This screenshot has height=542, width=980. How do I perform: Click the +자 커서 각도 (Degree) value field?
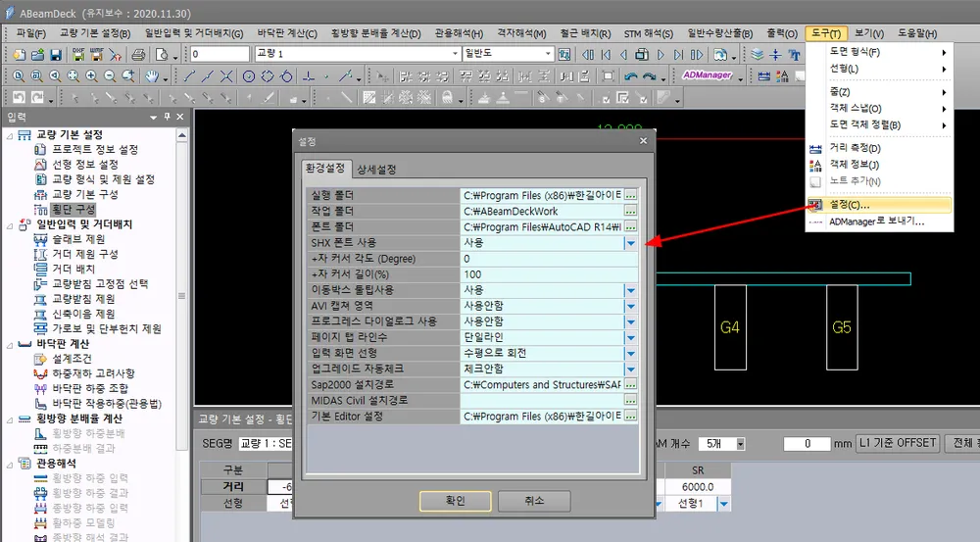pos(549,259)
